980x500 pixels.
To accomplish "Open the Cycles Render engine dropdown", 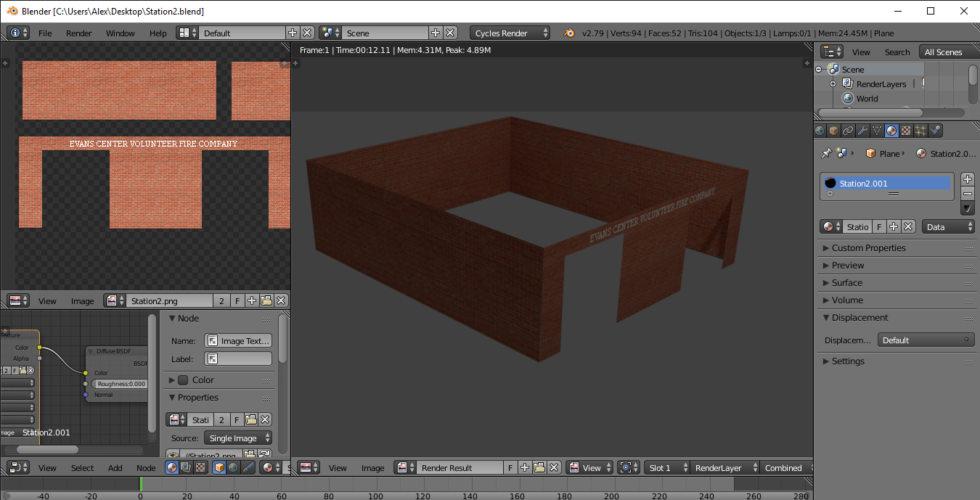I will point(510,33).
